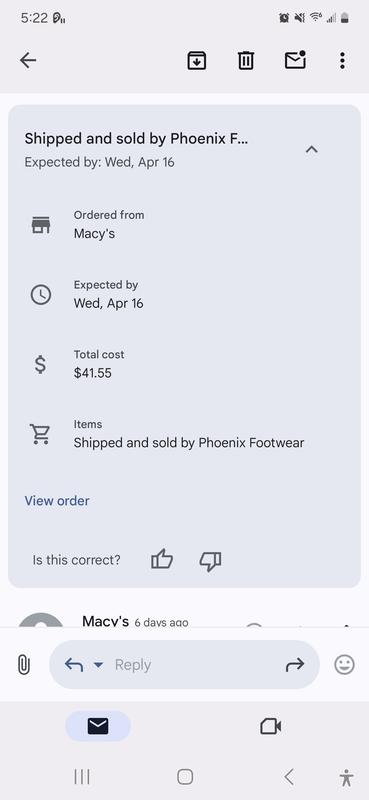Image resolution: width=369 pixels, height=800 pixels.
Task: Archive this email
Action: click(196, 61)
